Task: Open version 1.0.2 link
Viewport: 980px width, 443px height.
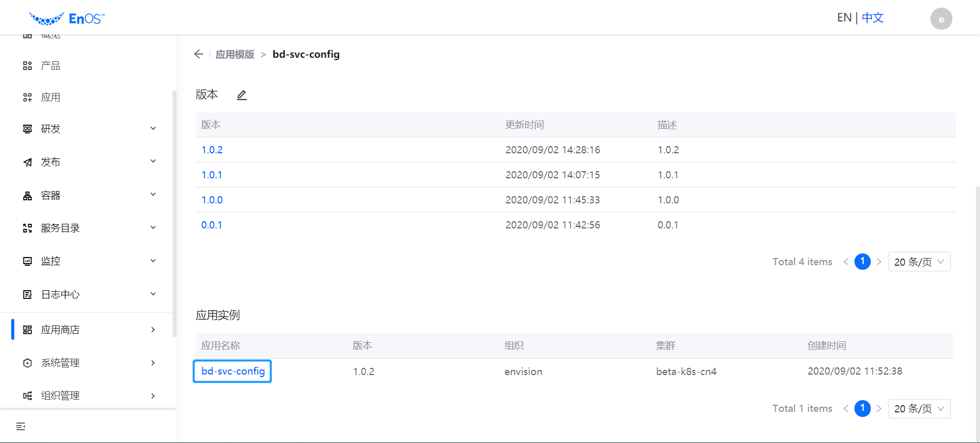Action: point(212,150)
